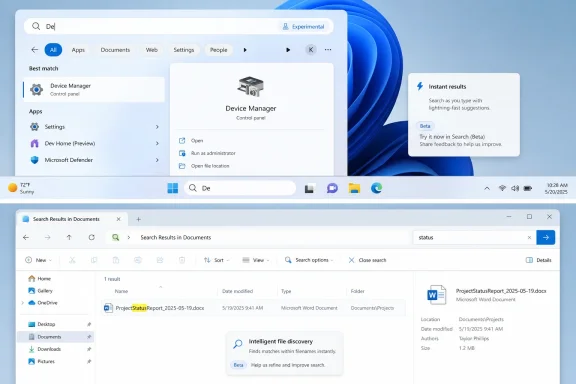Screen dimensions: 576x384
Task: Open the Search options dropdown
Action: (x=309, y=260)
